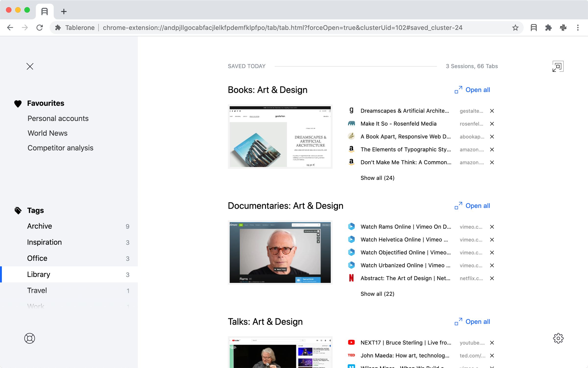
Task: Click the bookmark/save icon in address bar
Action: [x=516, y=28]
